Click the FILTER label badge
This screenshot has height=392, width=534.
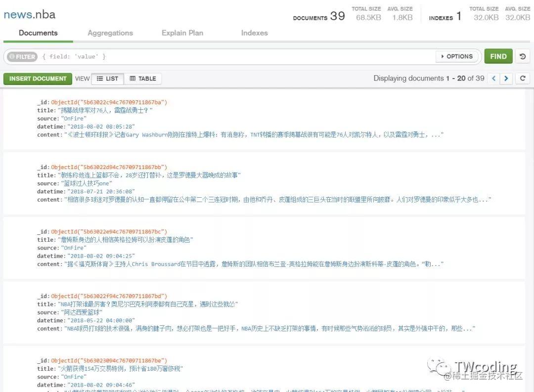coord(22,56)
